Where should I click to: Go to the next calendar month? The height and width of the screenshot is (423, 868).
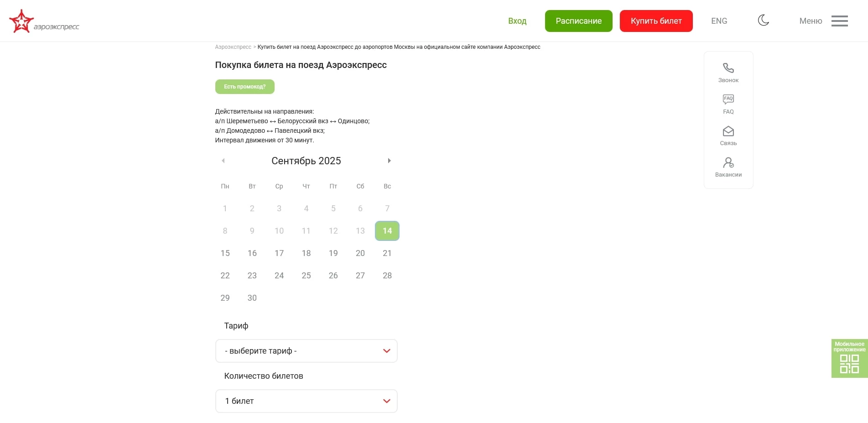tap(389, 161)
